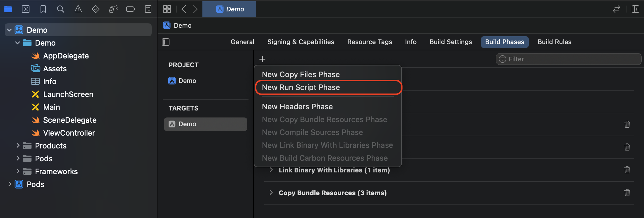Expand Copy Bundle Resources section
The image size is (644, 218).
[x=271, y=193]
